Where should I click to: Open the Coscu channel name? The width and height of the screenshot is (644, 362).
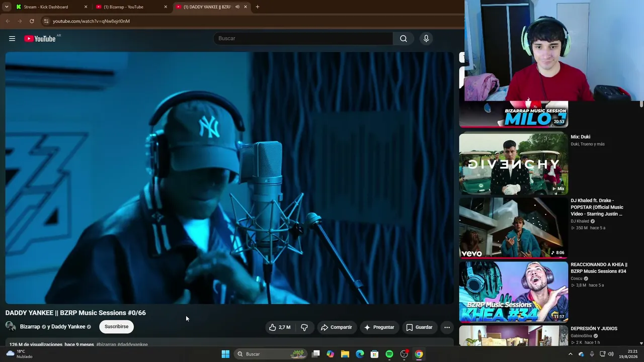click(x=576, y=279)
